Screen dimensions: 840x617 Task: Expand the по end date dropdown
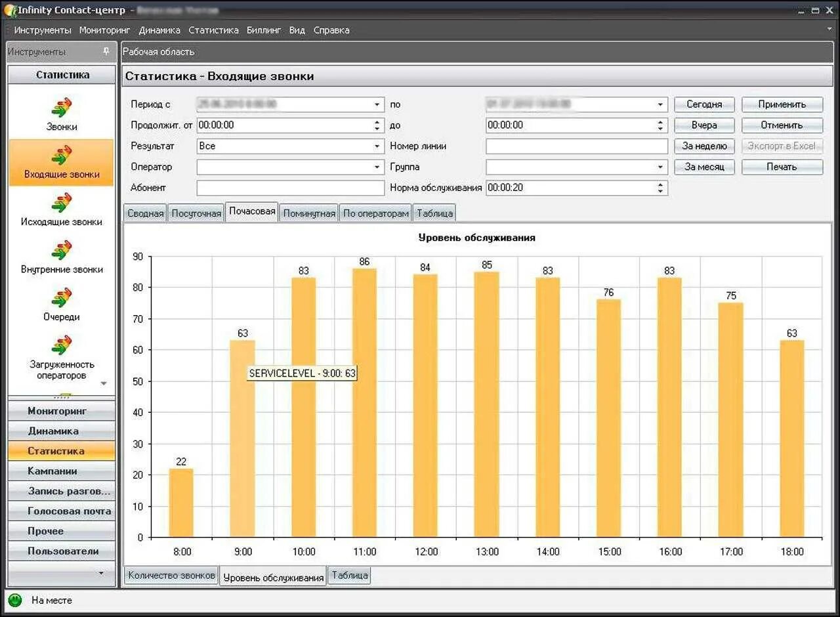(660, 104)
